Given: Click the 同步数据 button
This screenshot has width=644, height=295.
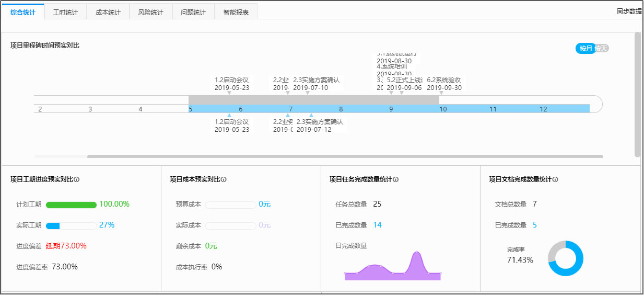Looking at the screenshot, I should point(629,12).
